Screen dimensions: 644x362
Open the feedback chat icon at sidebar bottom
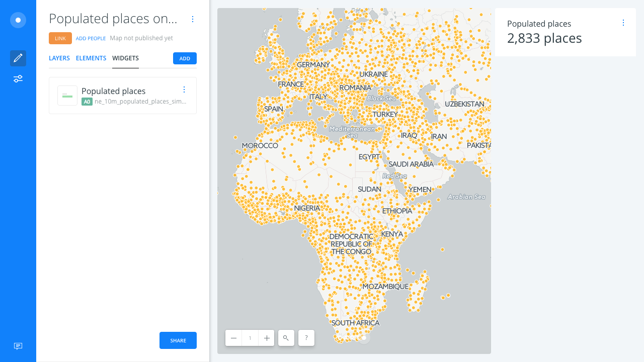pos(18,346)
